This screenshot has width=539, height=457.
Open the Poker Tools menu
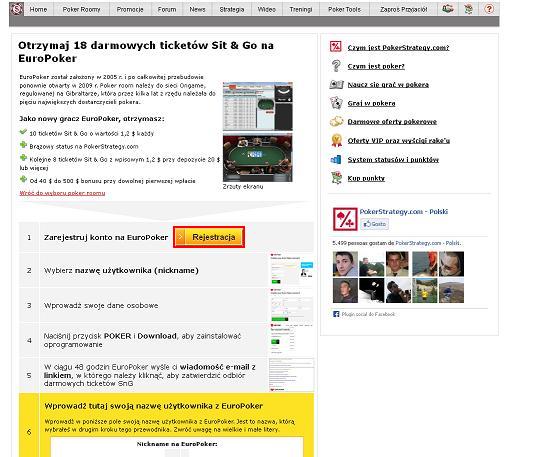point(344,10)
